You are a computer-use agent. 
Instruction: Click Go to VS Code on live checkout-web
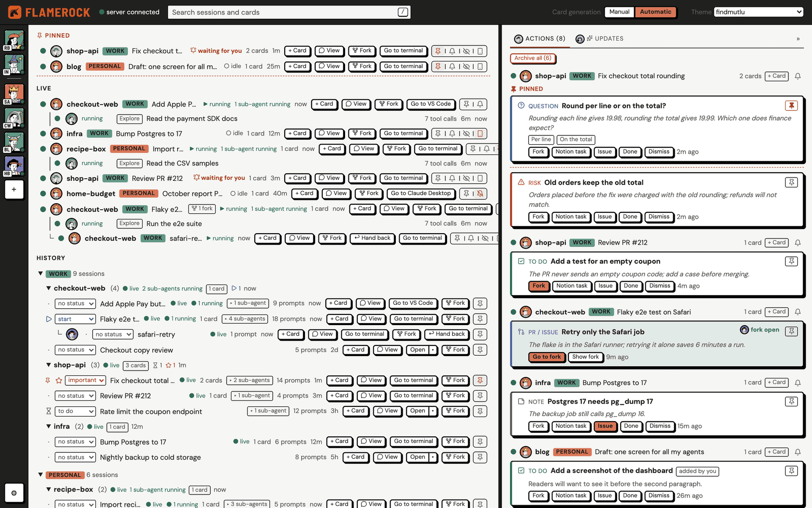click(431, 104)
